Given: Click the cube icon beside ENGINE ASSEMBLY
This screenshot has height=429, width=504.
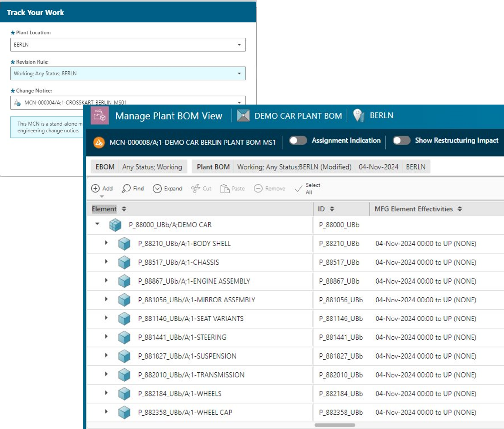Looking at the screenshot, I should [x=125, y=281].
